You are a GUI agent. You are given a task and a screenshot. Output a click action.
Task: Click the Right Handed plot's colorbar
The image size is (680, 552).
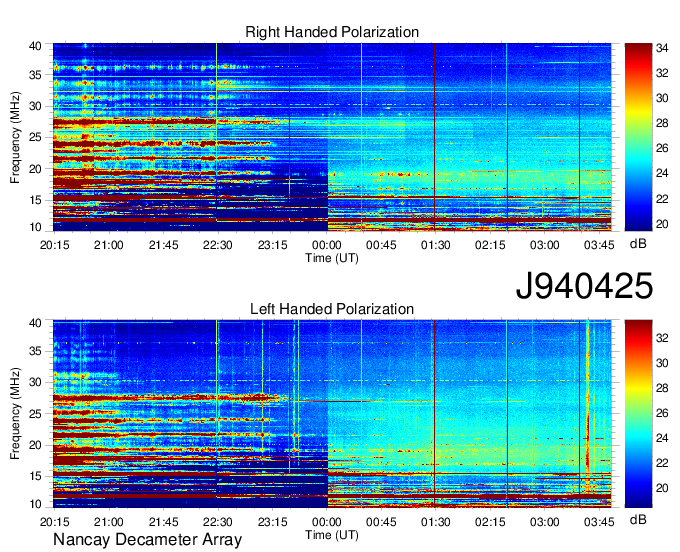click(638, 137)
